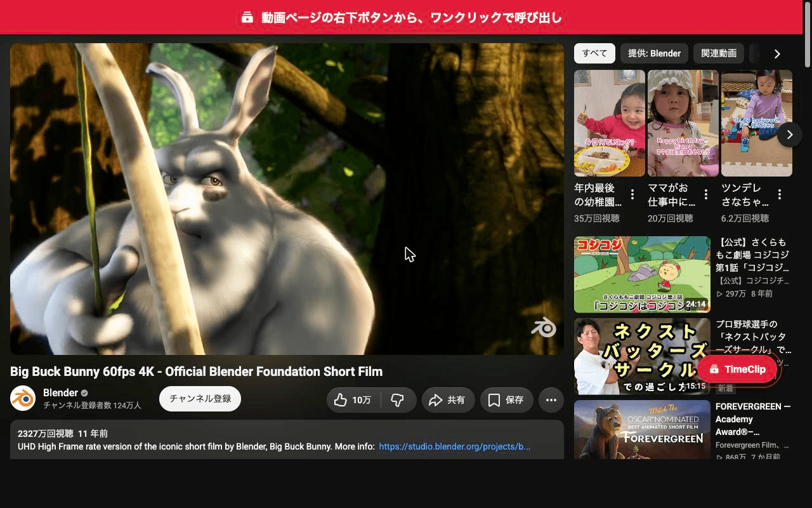Select the すべて filter chip

click(x=594, y=53)
